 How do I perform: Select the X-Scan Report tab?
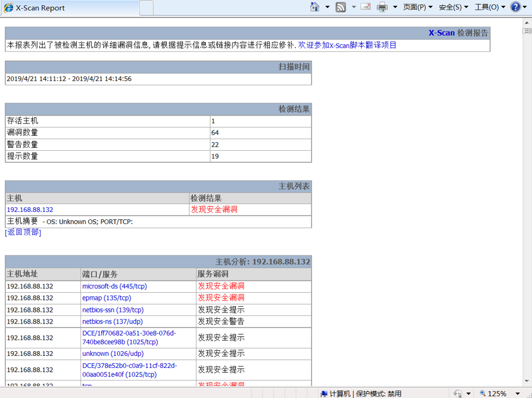coord(70,8)
